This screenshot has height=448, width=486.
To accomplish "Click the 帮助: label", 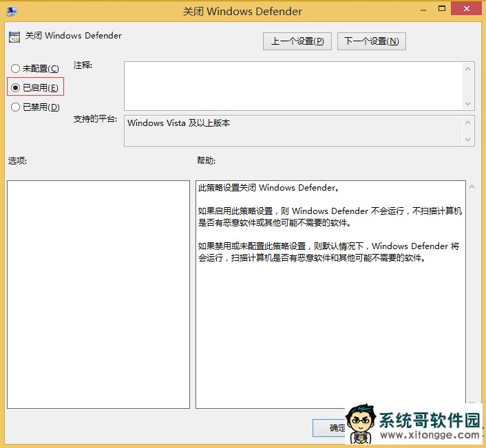I will tap(206, 160).
